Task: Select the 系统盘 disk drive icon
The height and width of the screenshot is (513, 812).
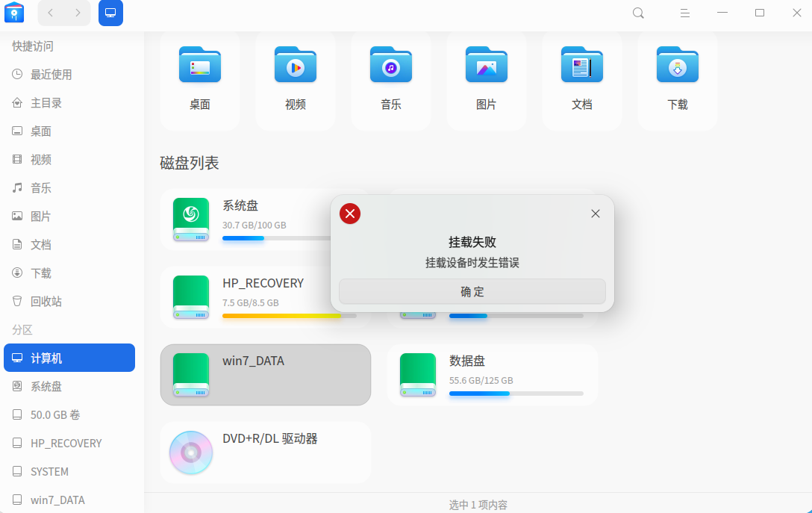Action: tap(191, 220)
